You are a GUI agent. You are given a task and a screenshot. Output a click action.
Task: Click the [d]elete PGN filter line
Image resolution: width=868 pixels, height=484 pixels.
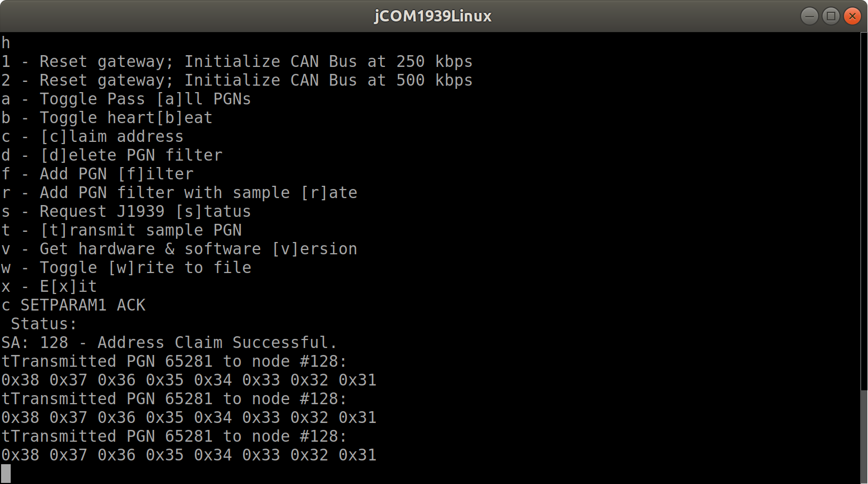pos(111,155)
